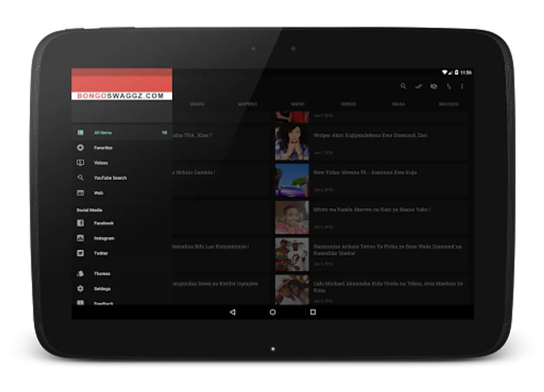This screenshot has width=544, height=392.
Task: Switch to the MICHEZO tab
Action: click(449, 105)
